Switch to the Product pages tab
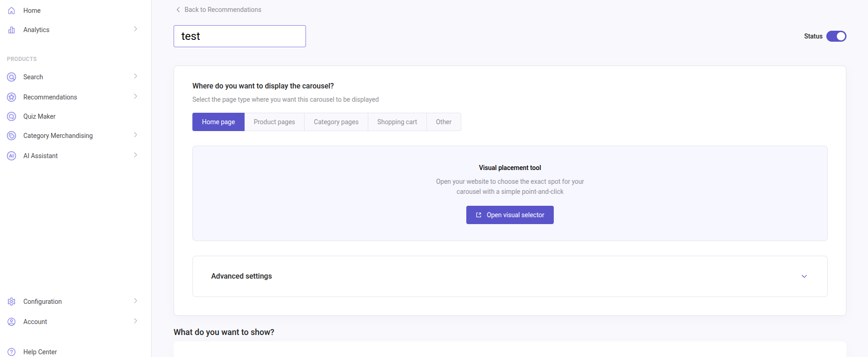The width and height of the screenshot is (868, 357). pos(274,122)
